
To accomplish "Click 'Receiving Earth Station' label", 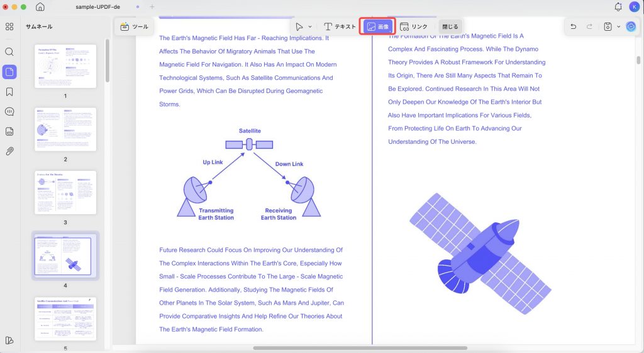I will (279, 214).
